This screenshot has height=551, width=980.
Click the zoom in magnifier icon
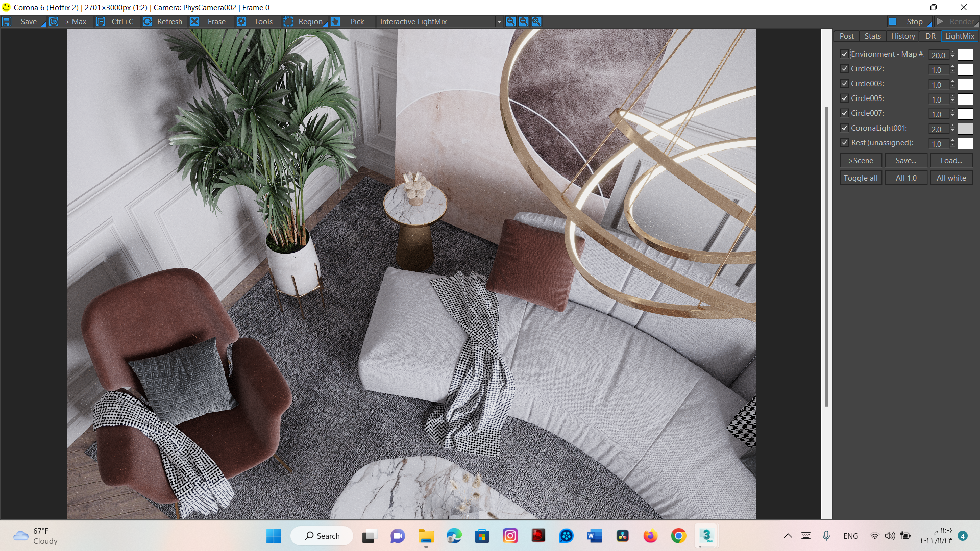click(510, 21)
